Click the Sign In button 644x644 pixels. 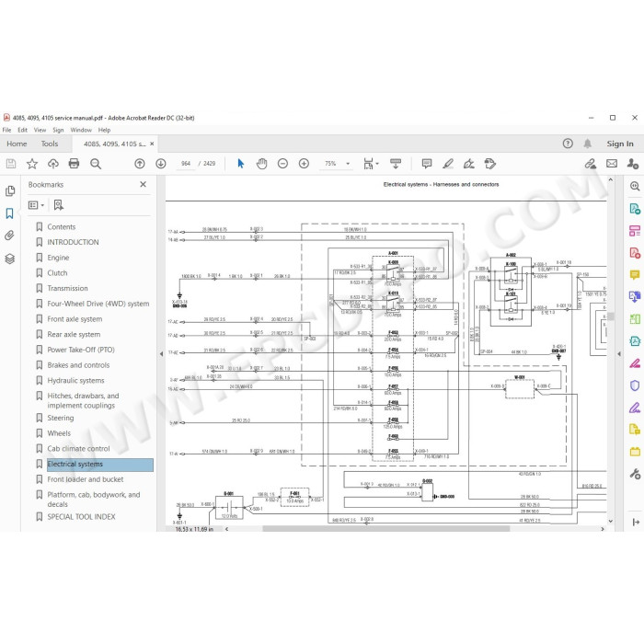(x=620, y=144)
